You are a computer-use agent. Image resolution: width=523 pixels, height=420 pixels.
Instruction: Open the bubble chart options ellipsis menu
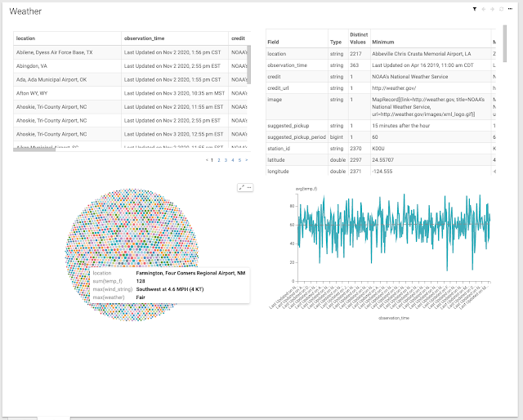tap(248, 187)
